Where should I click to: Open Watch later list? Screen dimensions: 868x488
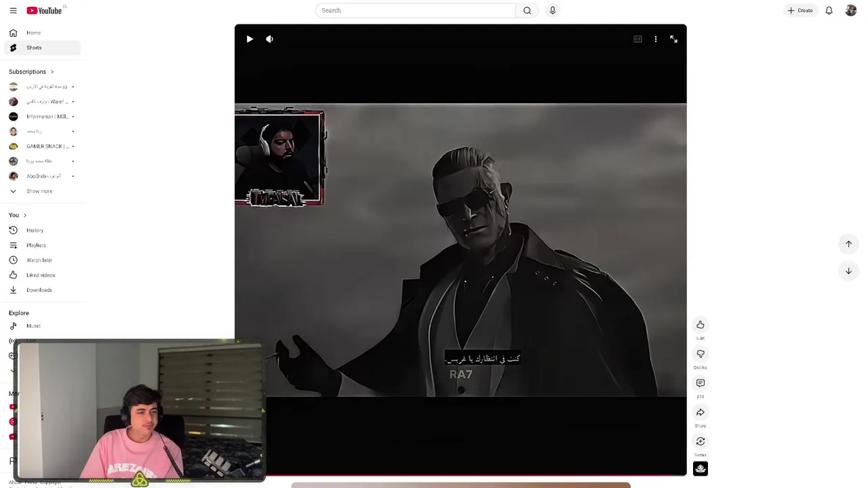click(x=43, y=260)
